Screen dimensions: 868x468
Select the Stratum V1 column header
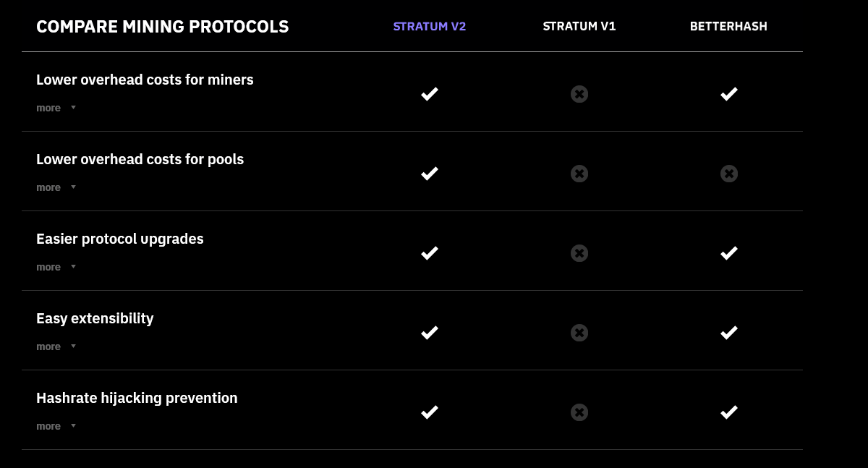(x=579, y=27)
